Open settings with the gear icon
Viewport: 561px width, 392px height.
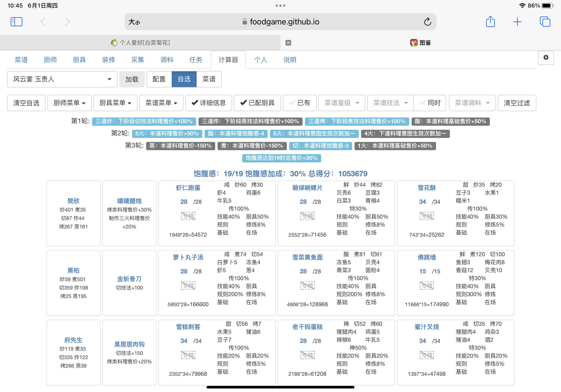tap(545, 58)
